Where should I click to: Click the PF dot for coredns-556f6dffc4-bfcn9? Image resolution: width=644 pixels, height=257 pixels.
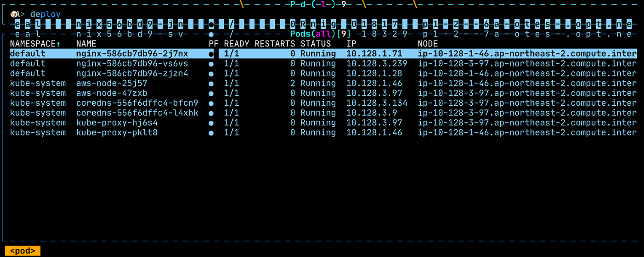click(211, 104)
